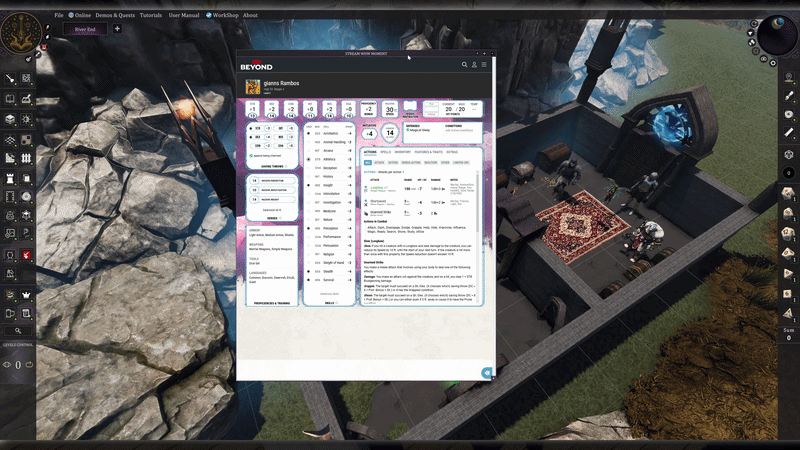The height and width of the screenshot is (450, 800).
Task: Select the Limited Use filter
Action: click(x=461, y=163)
